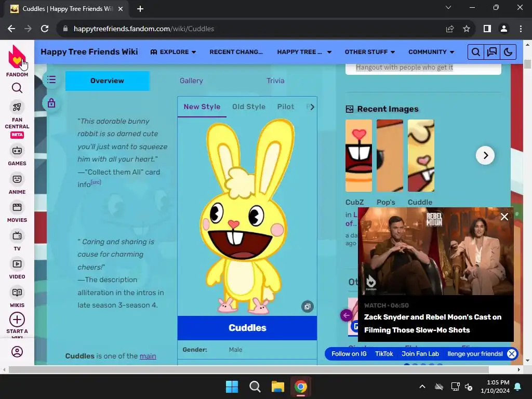
Task: Click the browser address bar URL
Action: (144, 29)
